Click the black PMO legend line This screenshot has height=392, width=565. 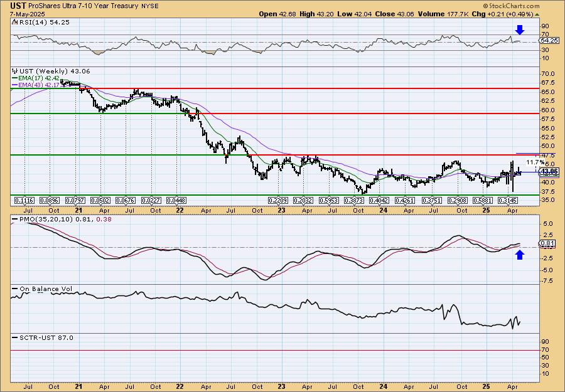pyautogui.click(x=14, y=219)
